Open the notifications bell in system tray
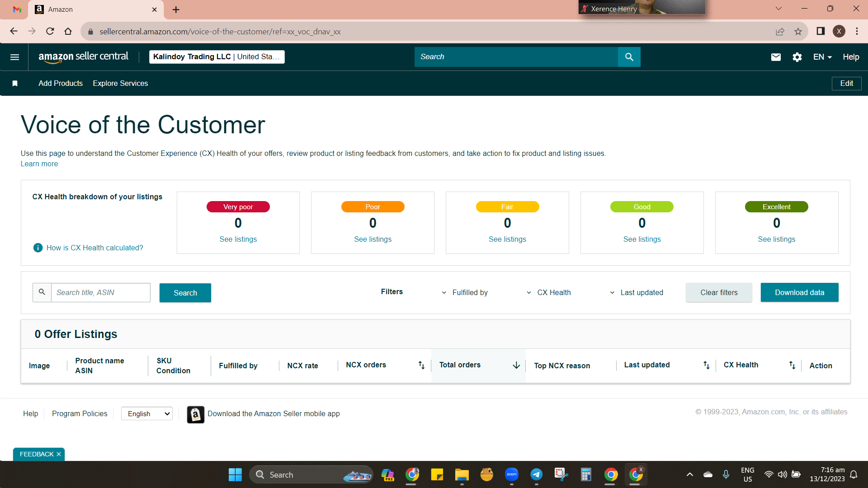Screen dimensions: 868x488 (x=854, y=474)
